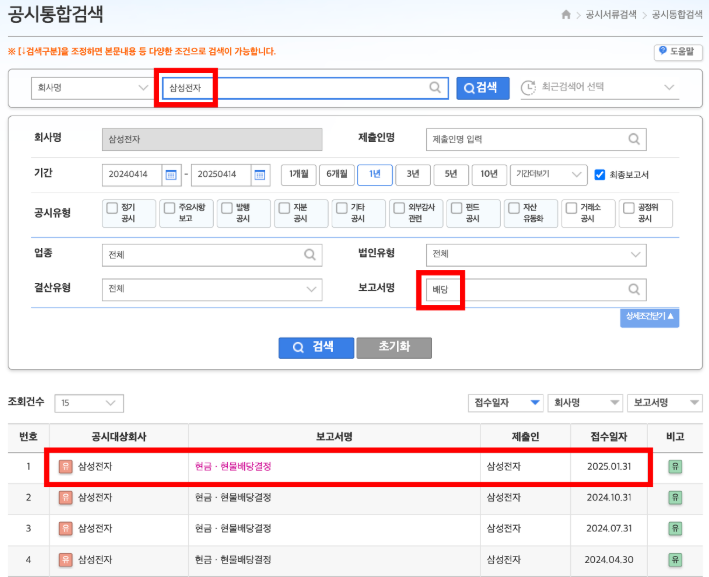Click 유 market icon in row 1
The width and height of the screenshot is (709, 577).
point(66,467)
